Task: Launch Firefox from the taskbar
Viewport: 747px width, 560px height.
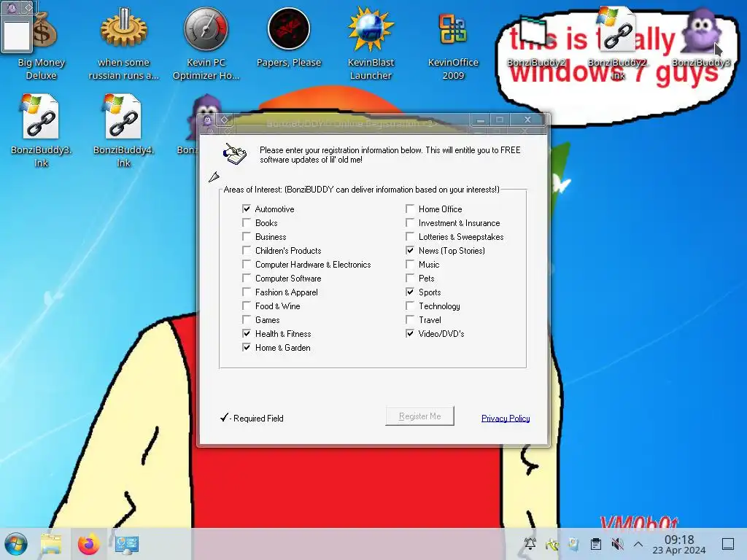Action: pyautogui.click(x=89, y=544)
